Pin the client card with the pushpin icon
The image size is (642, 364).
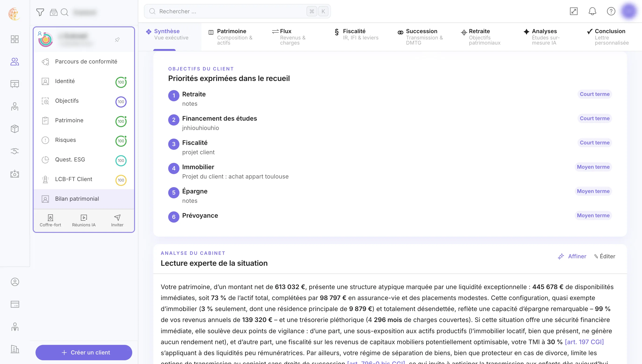pos(117,39)
